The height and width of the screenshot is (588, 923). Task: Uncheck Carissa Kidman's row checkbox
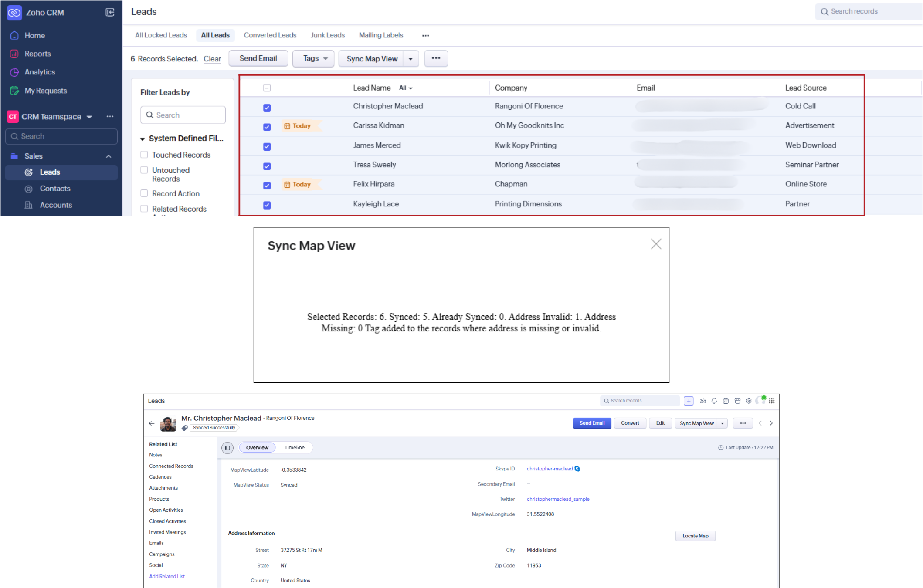(267, 127)
